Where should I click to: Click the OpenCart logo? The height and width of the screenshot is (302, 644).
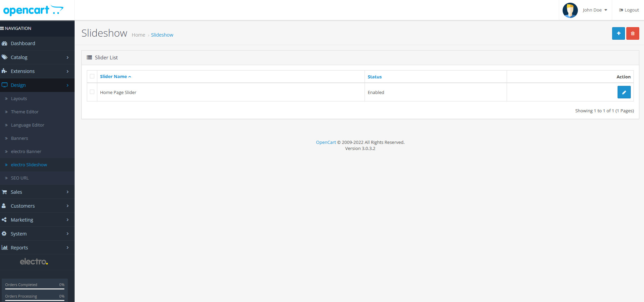pos(33,10)
